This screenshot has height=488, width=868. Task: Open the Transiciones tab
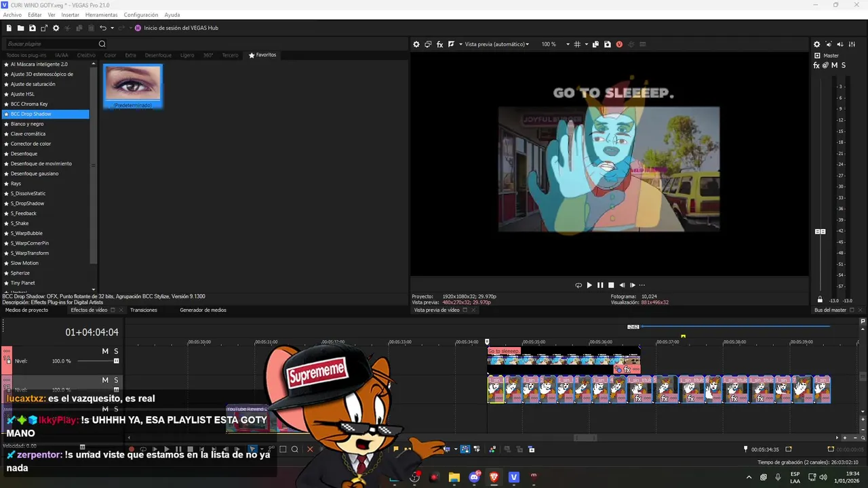(x=144, y=310)
